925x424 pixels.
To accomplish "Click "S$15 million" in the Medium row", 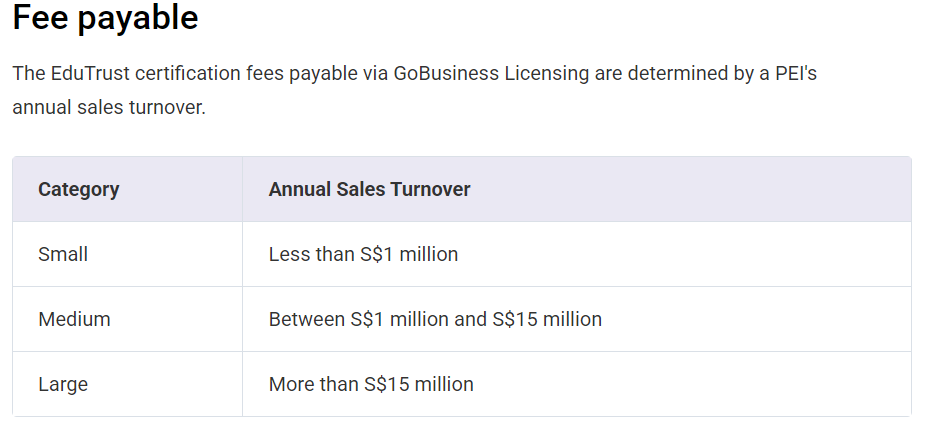I will point(547,319).
